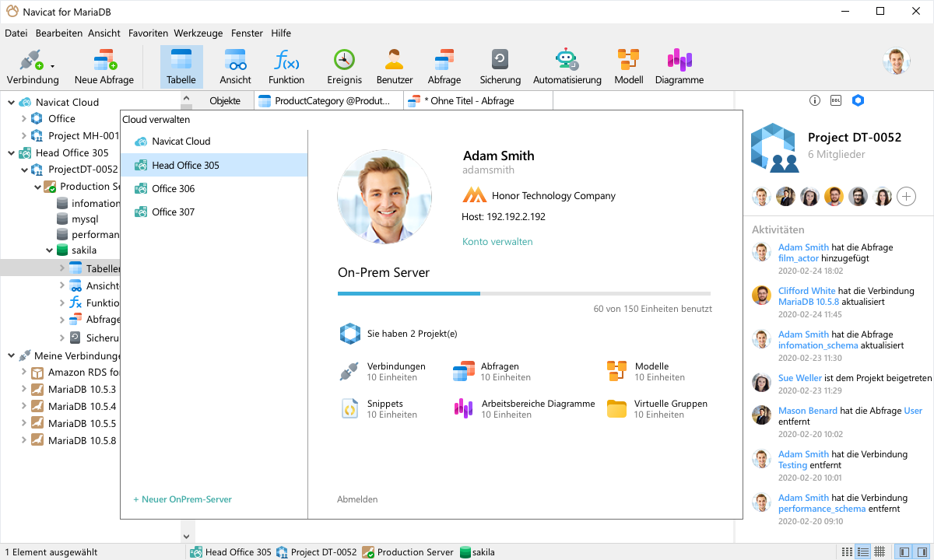Click the tree scrollbar down arrow
Image resolution: width=934 pixels, height=560 pixels.
186,536
